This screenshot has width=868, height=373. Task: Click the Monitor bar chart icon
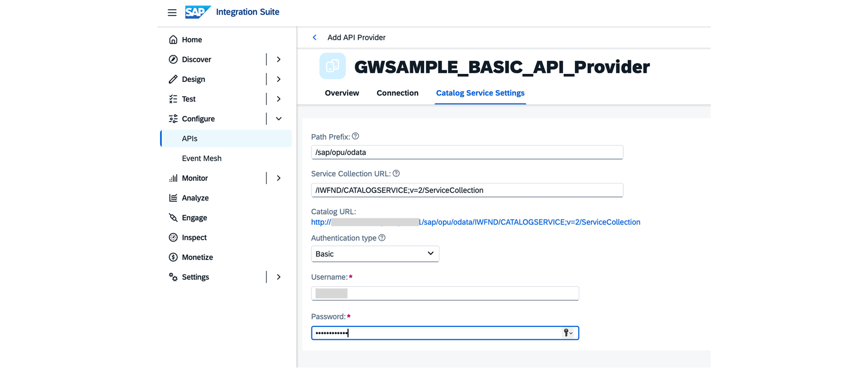tap(173, 178)
